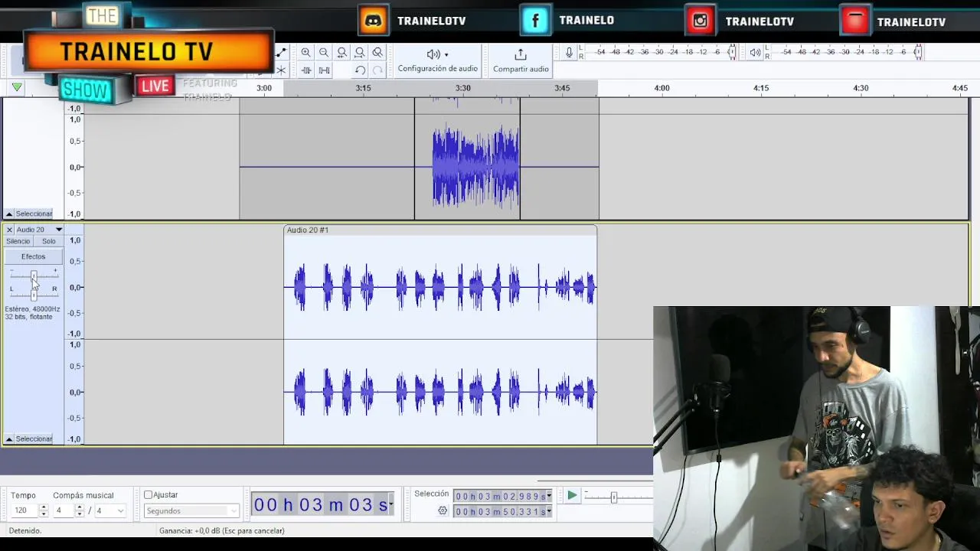This screenshot has width=980, height=551.
Task: Collapse the upper audio track
Action: click(x=9, y=214)
